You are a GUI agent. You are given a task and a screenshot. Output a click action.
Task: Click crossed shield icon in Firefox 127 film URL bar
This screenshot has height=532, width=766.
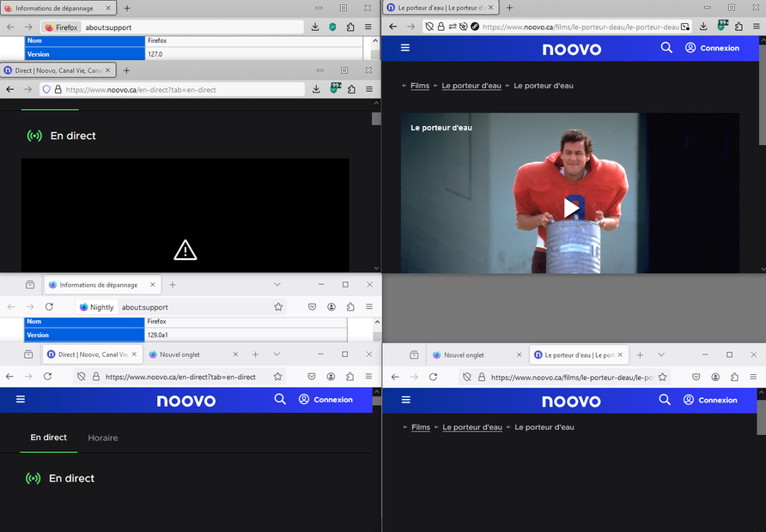point(429,27)
